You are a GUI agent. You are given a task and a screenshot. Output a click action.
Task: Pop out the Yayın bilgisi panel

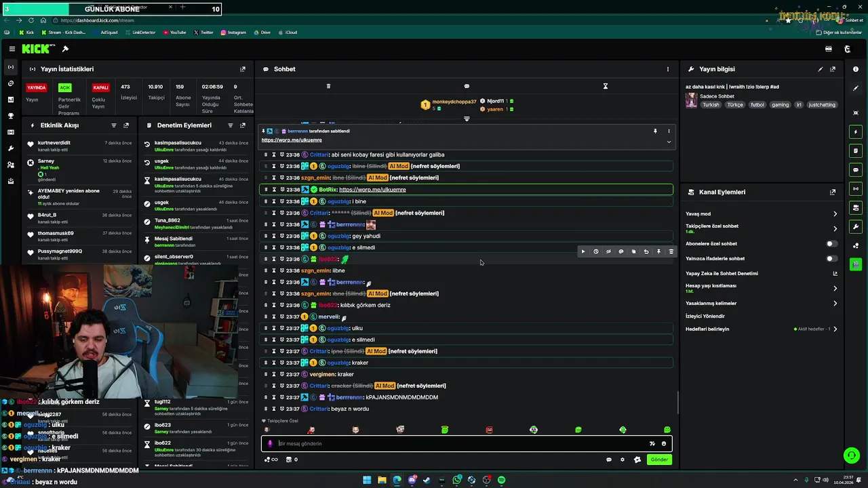click(833, 69)
